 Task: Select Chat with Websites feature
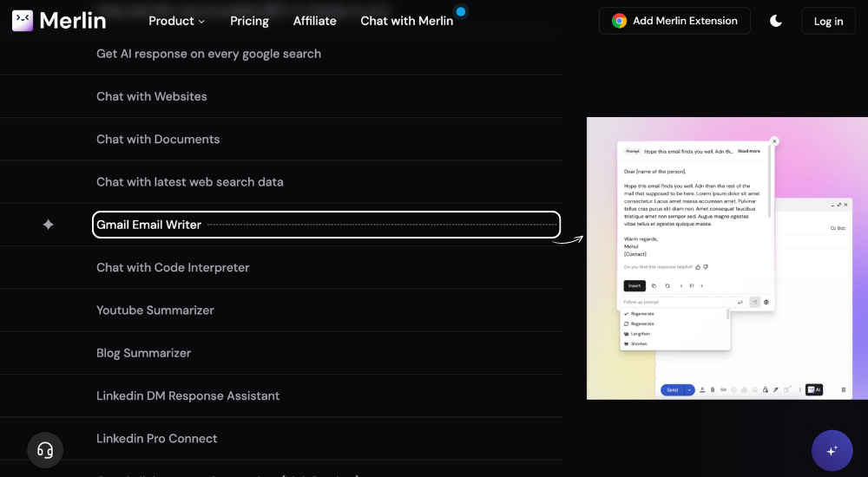152,96
